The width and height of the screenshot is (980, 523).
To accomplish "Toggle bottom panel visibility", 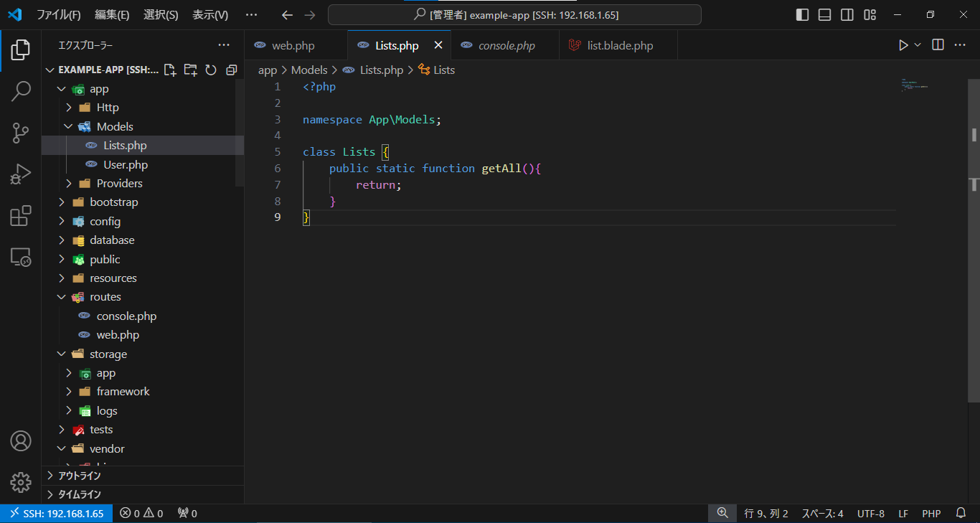I will pos(825,14).
